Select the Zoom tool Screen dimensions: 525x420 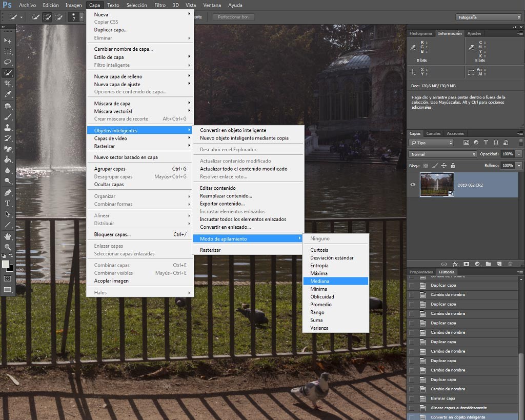coord(7,247)
